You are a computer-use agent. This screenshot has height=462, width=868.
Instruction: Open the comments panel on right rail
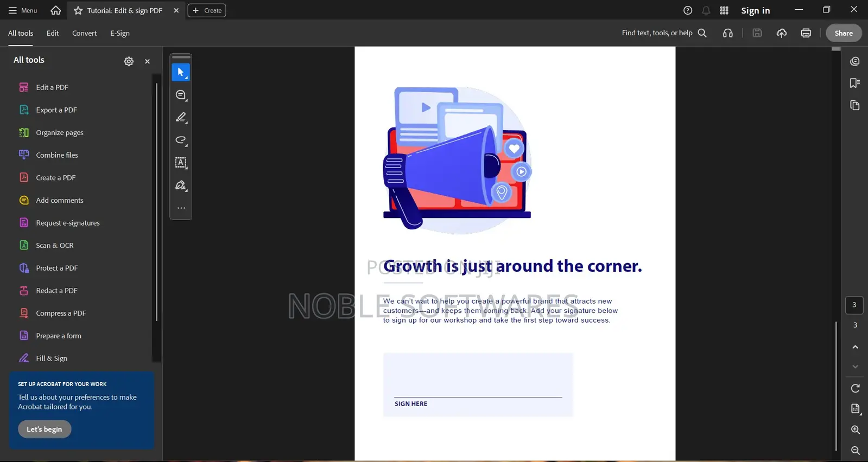[855, 61]
